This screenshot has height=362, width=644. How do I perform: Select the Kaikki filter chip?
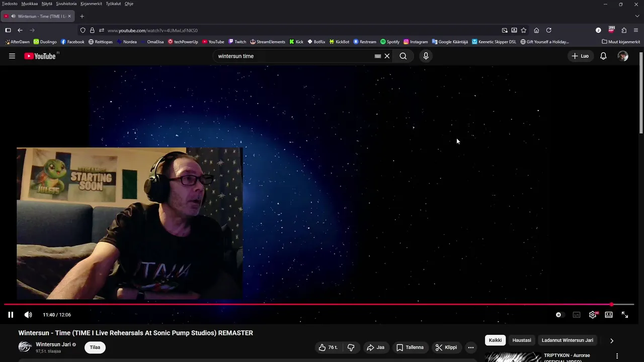[495, 340]
